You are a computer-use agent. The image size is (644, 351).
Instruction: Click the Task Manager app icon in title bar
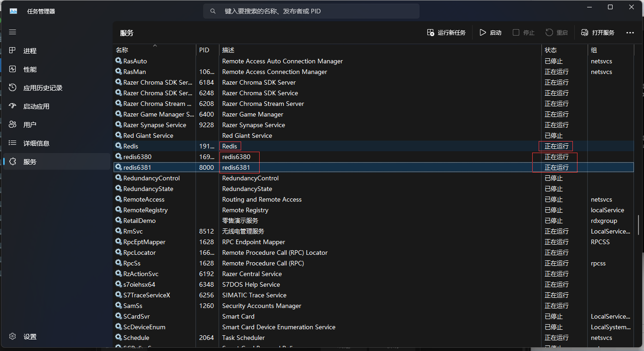[13, 11]
